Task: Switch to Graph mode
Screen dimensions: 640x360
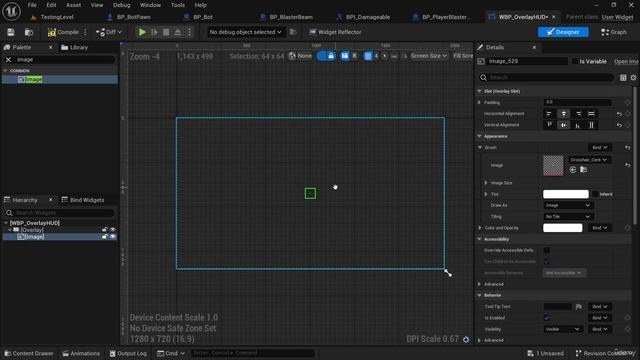Action: [x=614, y=32]
